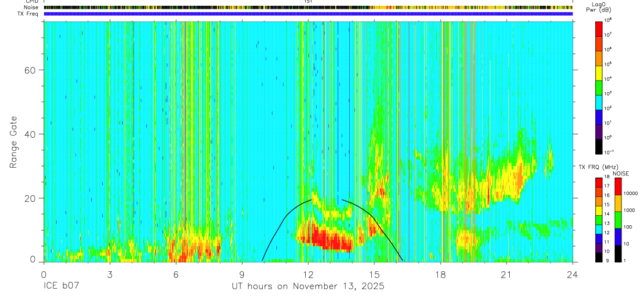Image resolution: width=644 pixels, height=297 pixels.
Task: Click the 'Noise' row label at top left
Action: coord(31,7)
